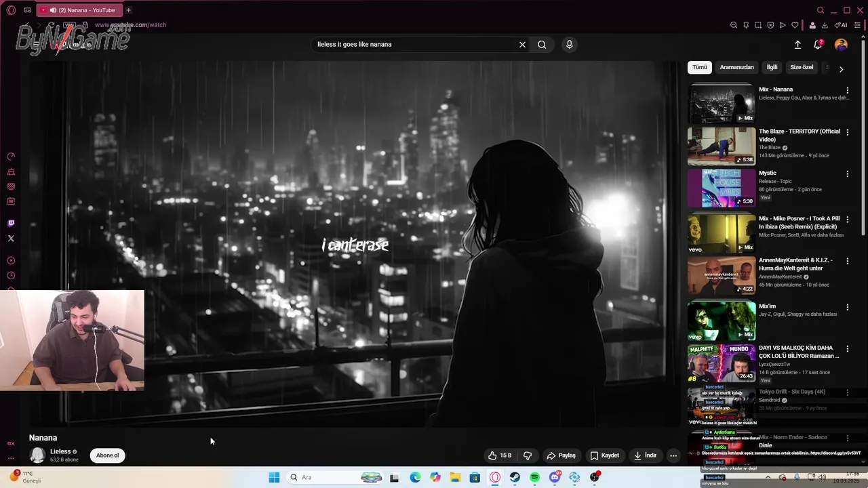Add page to bookmarks with heart icon
The height and width of the screenshot is (488, 868).
click(795, 25)
